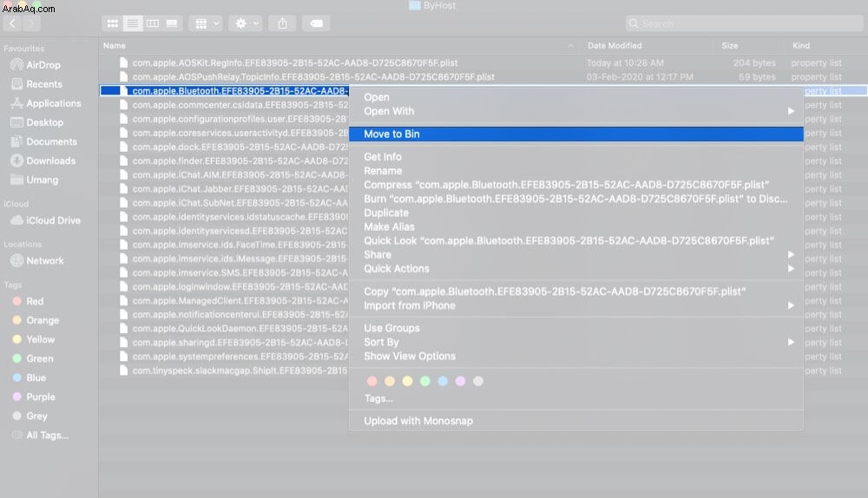
Task: Apply yellow tag color in context menu
Action: tap(407, 381)
